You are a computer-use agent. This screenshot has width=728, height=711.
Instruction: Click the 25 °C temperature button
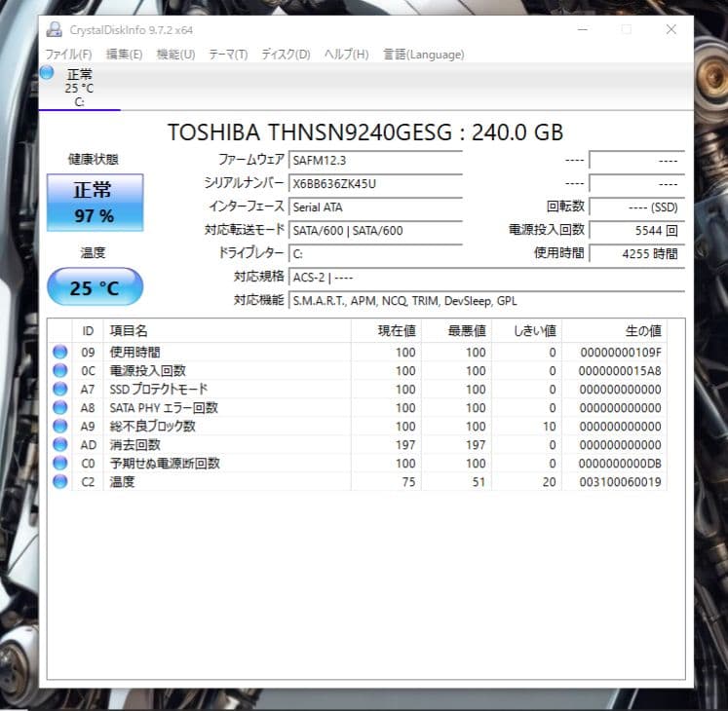[96, 286]
